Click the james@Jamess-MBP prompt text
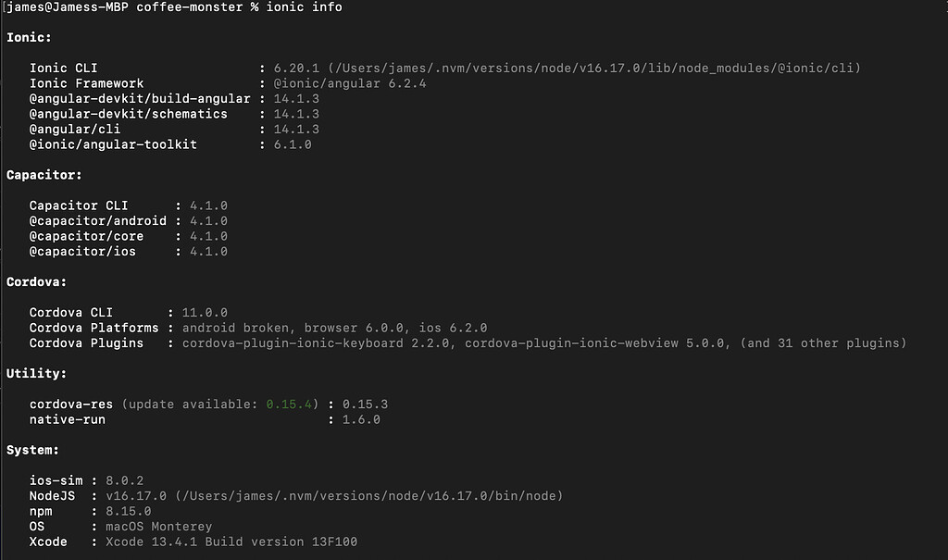 (x=67, y=7)
